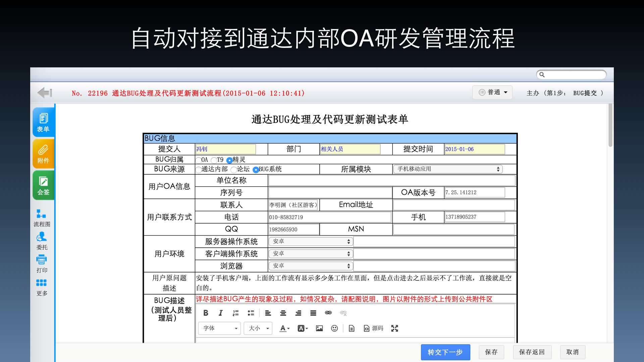Open the 客户端操作系统 dropdown
The image size is (644, 362).
click(311, 254)
